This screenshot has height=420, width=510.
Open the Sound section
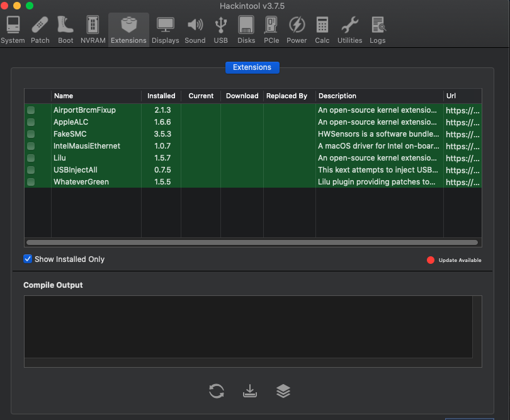195,30
